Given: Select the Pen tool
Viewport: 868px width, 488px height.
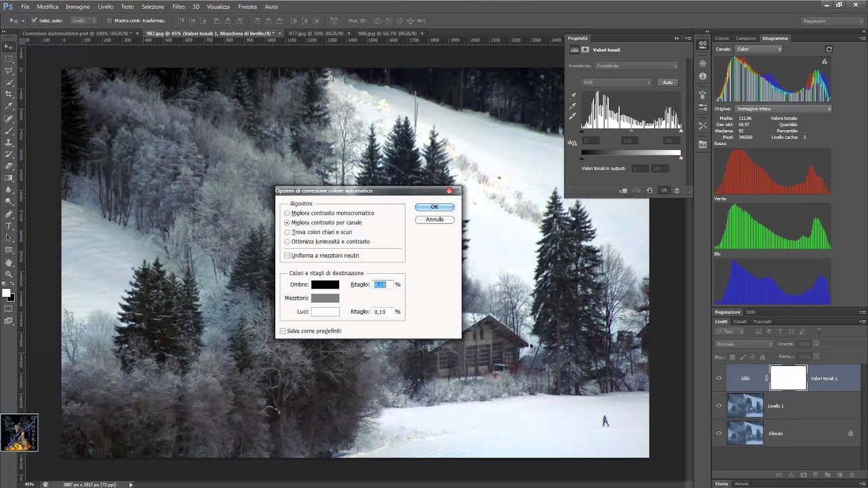Looking at the screenshot, I should tap(9, 214).
